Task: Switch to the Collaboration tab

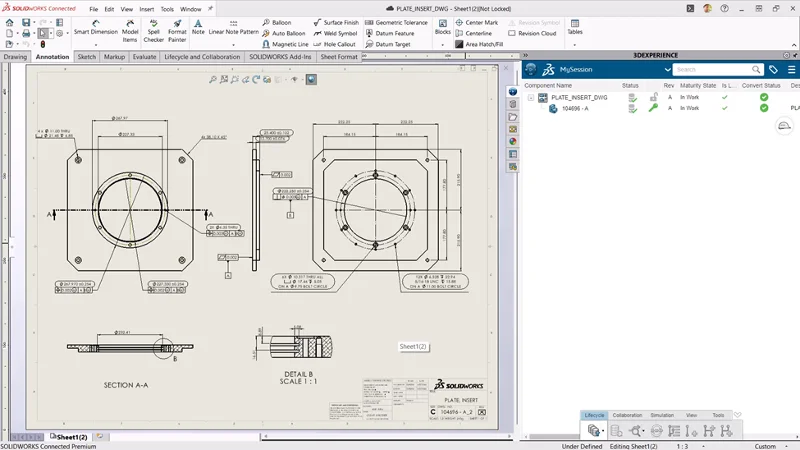Action: [x=627, y=415]
